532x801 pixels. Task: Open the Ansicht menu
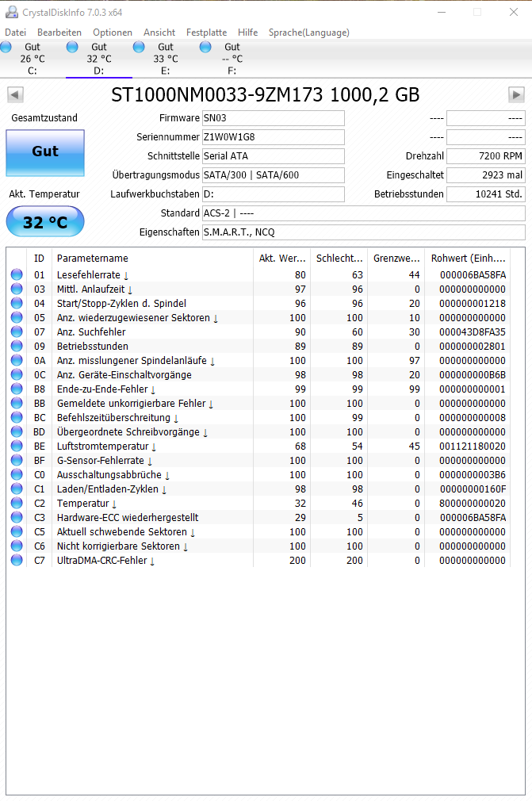click(x=159, y=33)
